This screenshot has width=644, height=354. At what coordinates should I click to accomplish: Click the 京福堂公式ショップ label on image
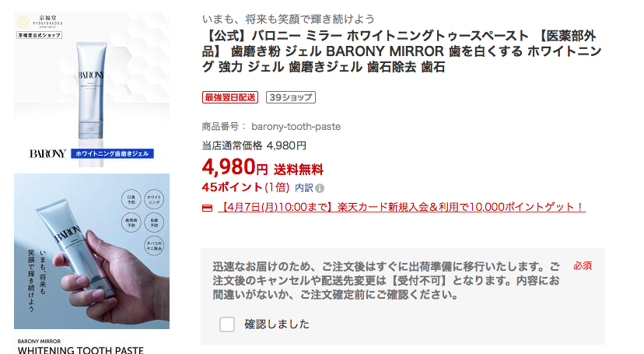(40, 35)
